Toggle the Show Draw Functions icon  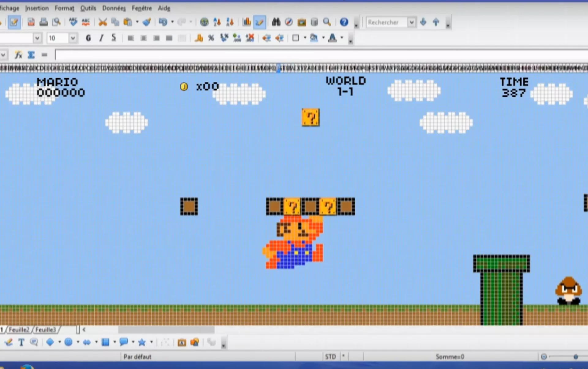coord(259,22)
